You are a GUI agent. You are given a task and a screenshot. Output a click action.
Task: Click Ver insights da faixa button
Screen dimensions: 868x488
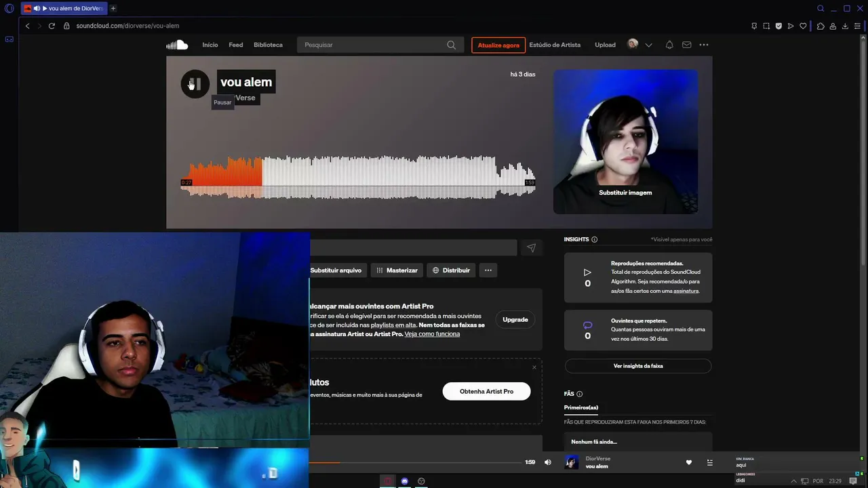(x=638, y=366)
